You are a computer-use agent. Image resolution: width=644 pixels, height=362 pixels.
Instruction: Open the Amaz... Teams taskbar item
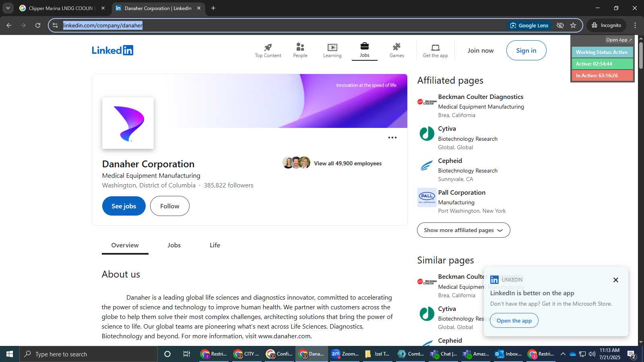pyautogui.click(x=476, y=354)
